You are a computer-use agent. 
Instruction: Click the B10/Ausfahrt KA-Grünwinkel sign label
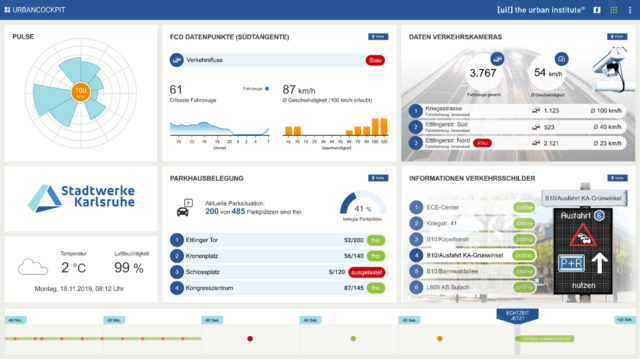tap(584, 198)
